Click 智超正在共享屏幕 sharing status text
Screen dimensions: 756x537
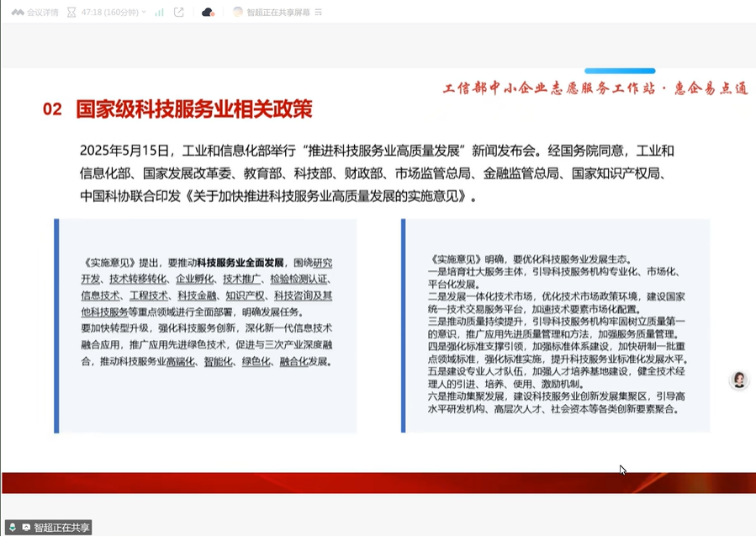[278, 12]
